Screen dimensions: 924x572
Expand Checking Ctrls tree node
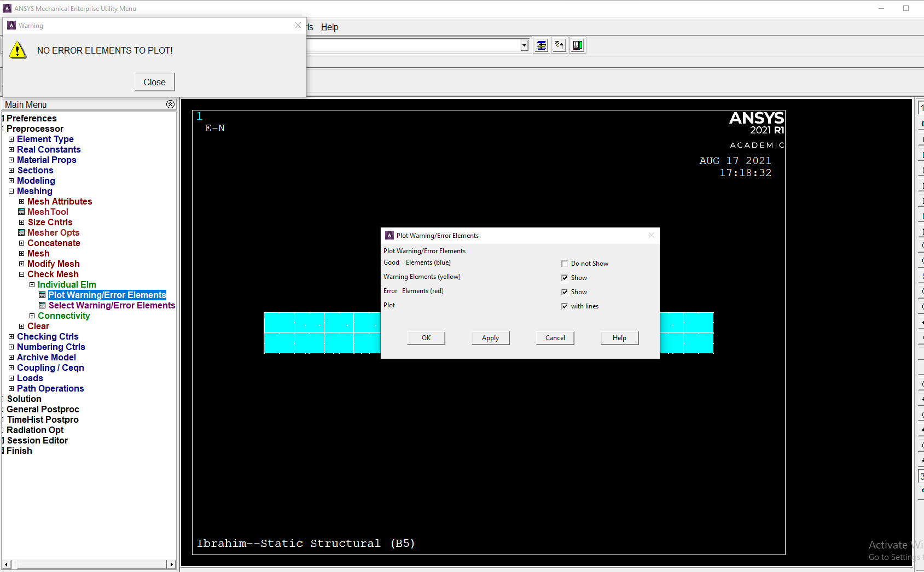(x=11, y=337)
